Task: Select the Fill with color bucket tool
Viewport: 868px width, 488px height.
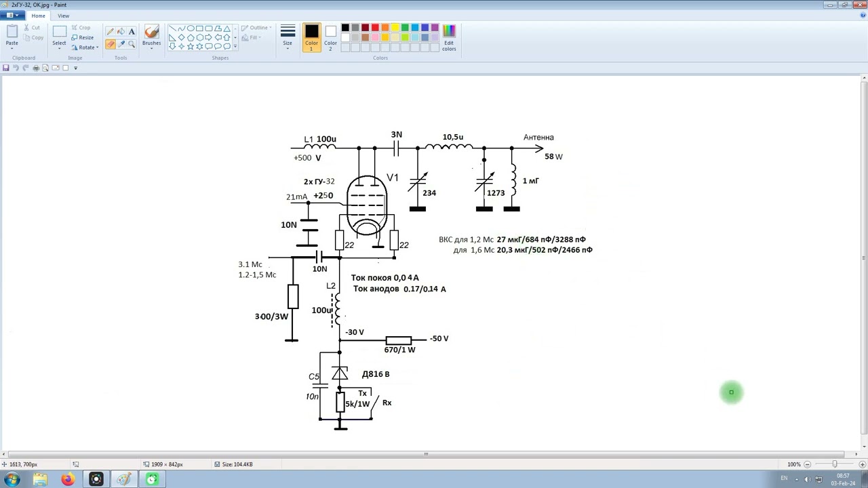Action: pyautogui.click(x=121, y=31)
